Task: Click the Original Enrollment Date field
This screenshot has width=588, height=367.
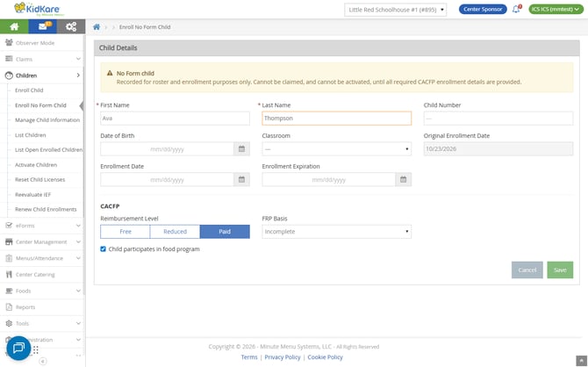Action: pyautogui.click(x=498, y=149)
